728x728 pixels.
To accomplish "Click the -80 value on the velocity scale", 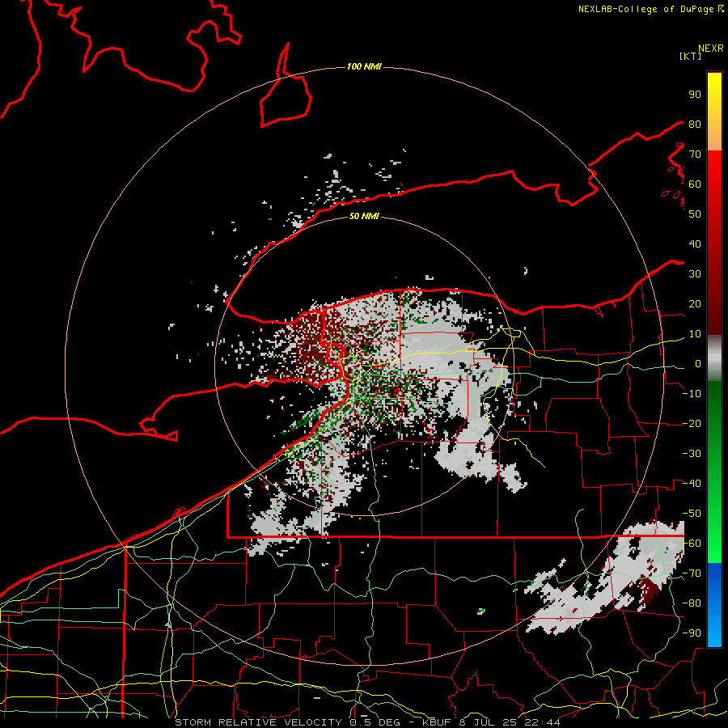I will click(692, 603).
